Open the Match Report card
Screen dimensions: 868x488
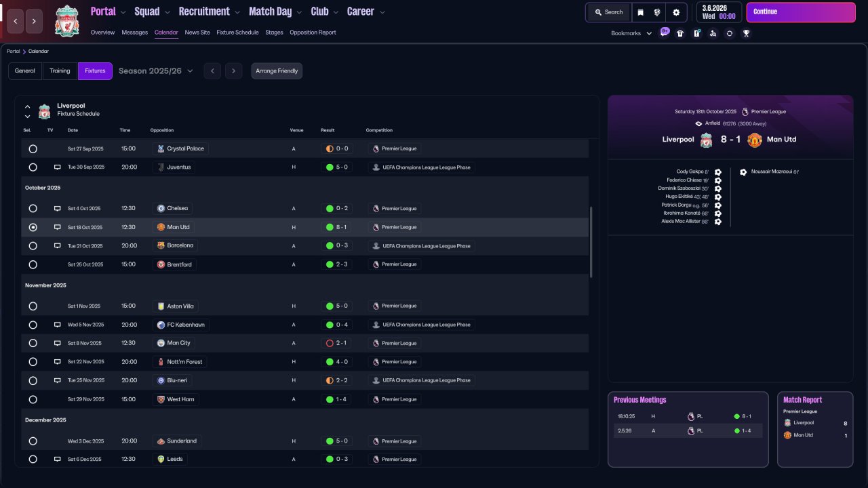click(x=814, y=429)
